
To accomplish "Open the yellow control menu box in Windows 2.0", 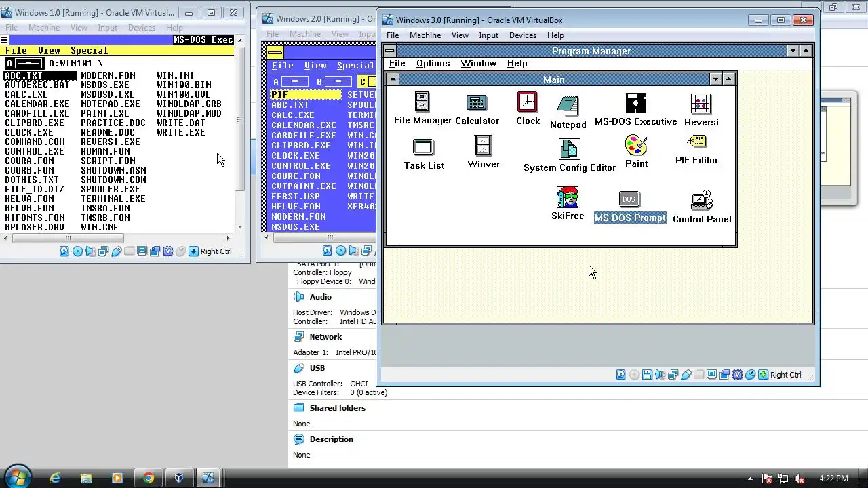I will (275, 52).
